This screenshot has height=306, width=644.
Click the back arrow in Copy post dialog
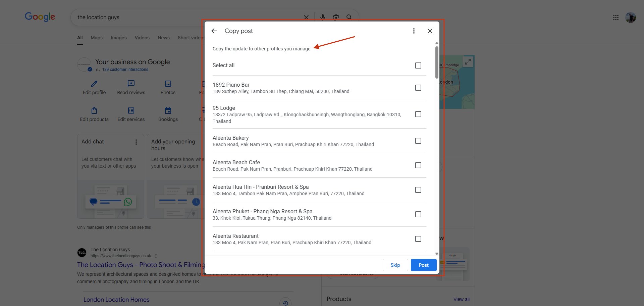(x=214, y=31)
